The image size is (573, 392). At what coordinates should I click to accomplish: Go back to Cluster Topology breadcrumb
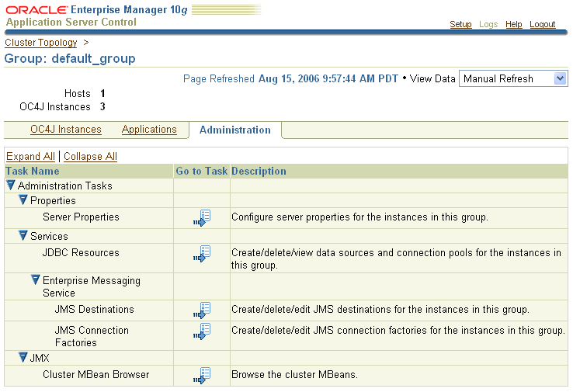[41, 43]
